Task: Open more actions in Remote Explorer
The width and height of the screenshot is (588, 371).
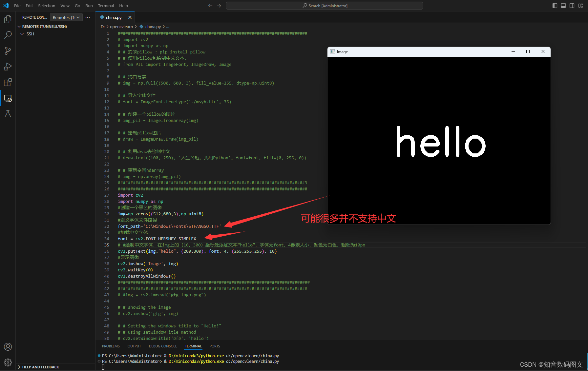Action: point(87,17)
